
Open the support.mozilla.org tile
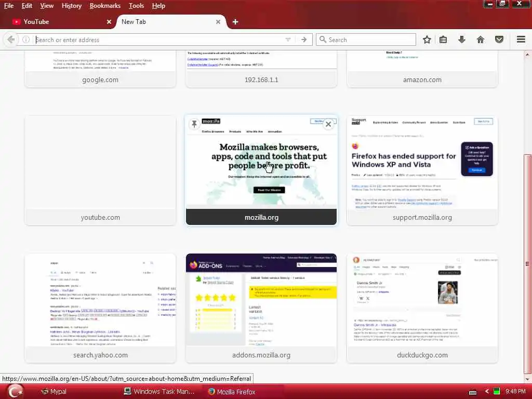pyautogui.click(x=422, y=170)
